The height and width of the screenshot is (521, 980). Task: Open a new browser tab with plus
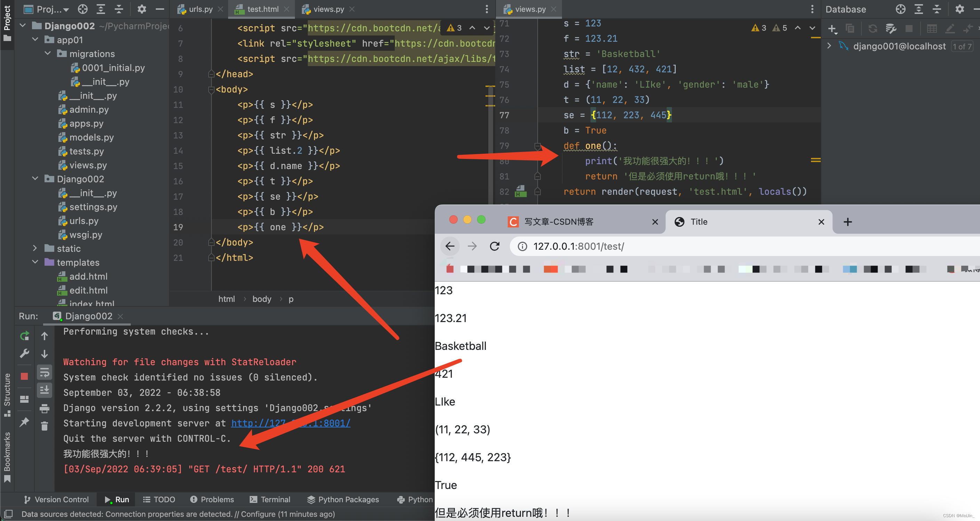(x=848, y=222)
